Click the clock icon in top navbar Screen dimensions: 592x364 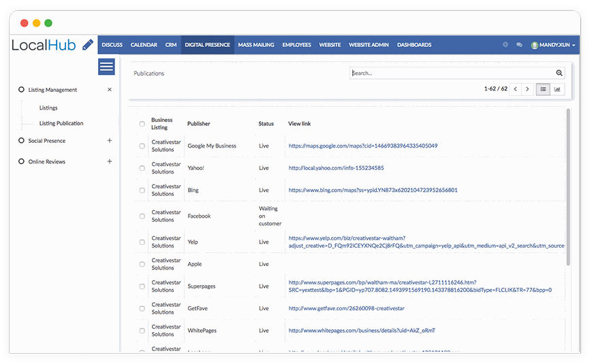[x=505, y=45]
